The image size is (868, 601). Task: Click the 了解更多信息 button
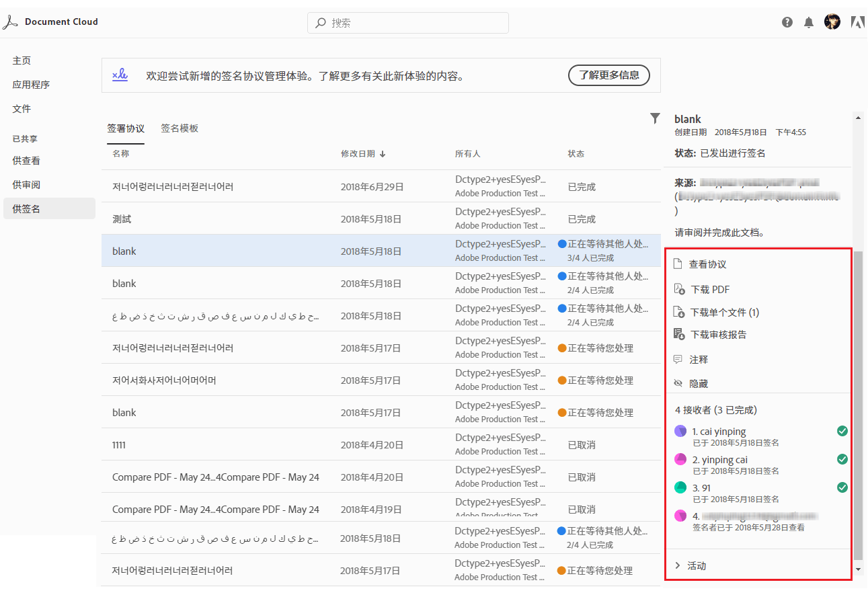tap(609, 75)
